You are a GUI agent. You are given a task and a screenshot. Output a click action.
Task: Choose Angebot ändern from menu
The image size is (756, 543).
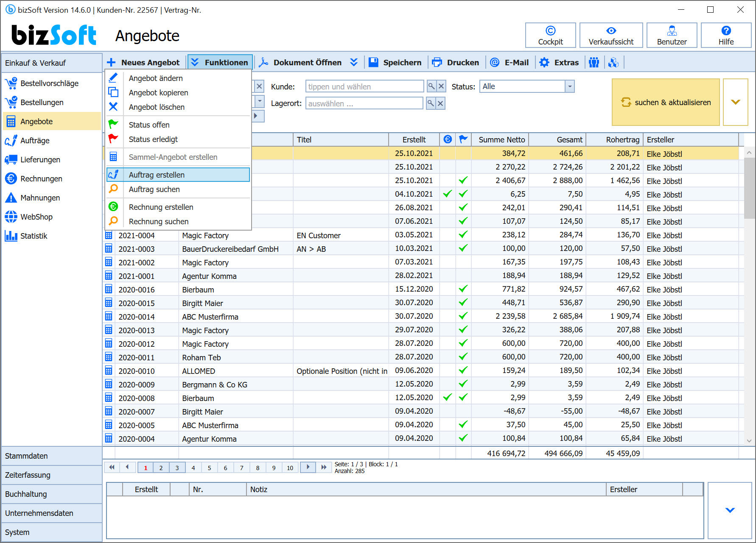click(178, 78)
